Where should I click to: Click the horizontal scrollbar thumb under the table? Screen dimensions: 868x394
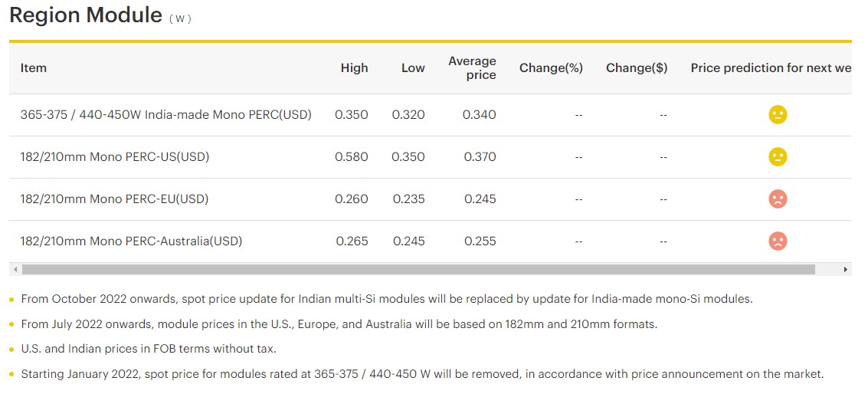(x=418, y=270)
